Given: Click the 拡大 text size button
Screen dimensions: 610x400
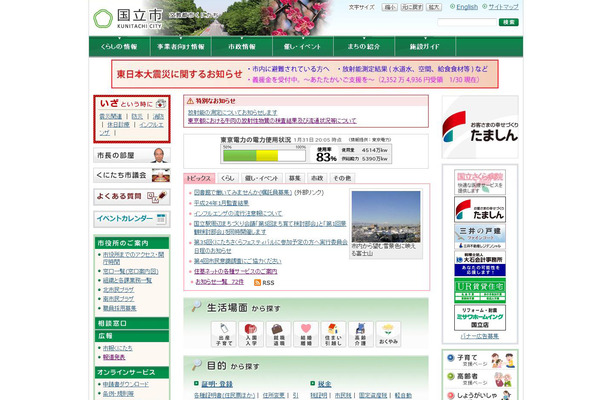Looking at the screenshot, I should pos(434,7).
